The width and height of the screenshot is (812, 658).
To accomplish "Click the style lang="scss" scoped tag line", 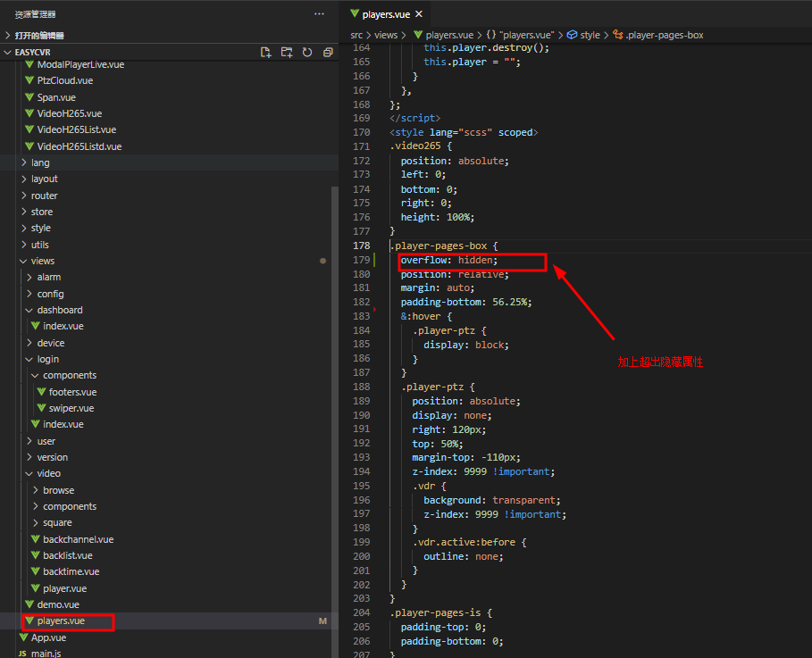I will tap(464, 132).
